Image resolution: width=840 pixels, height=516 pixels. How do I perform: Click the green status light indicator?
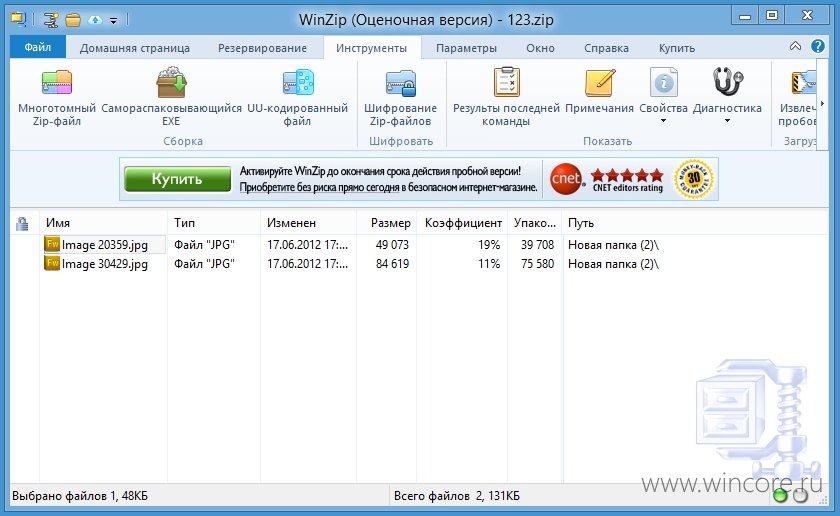pos(781,496)
